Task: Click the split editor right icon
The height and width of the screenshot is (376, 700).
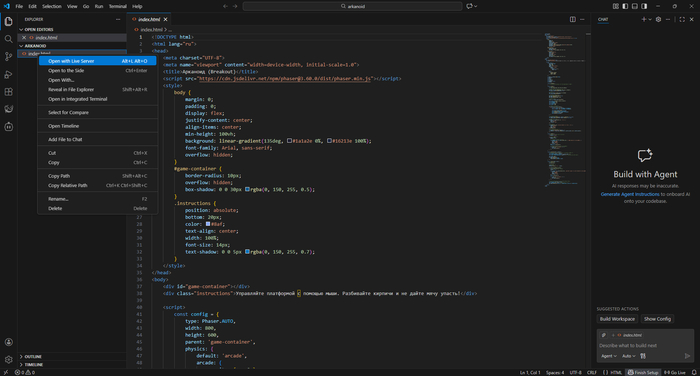Action: pos(572,19)
